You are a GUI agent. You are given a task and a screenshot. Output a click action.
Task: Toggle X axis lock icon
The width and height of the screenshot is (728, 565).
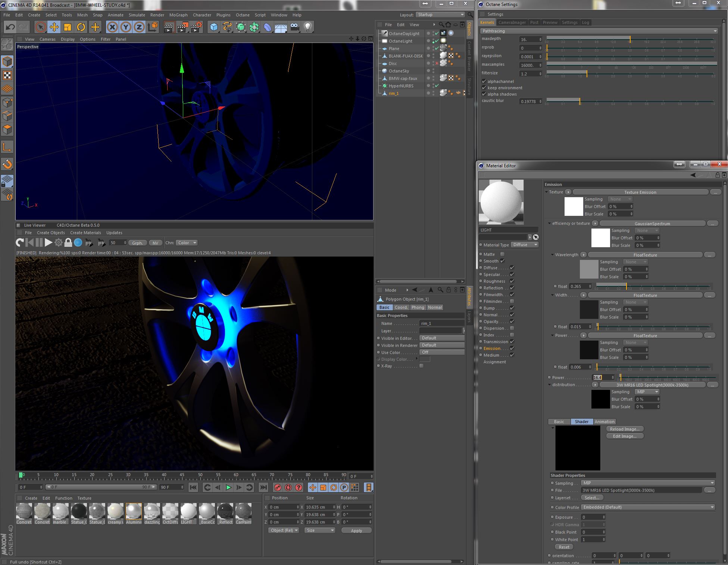pyautogui.click(x=112, y=27)
